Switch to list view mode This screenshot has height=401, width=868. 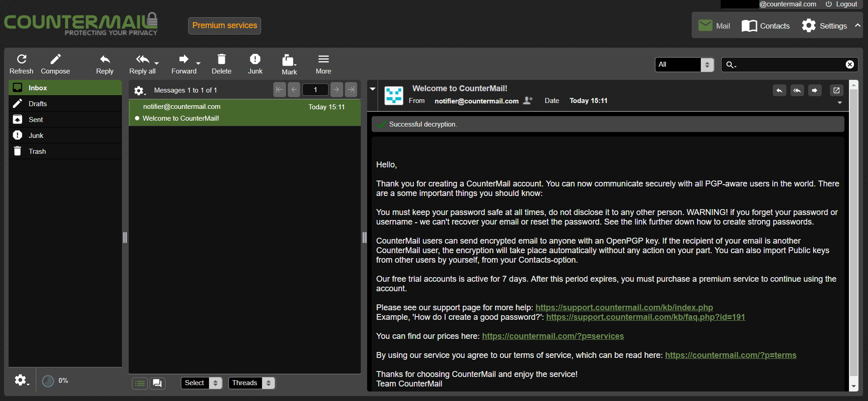pos(140,383)
